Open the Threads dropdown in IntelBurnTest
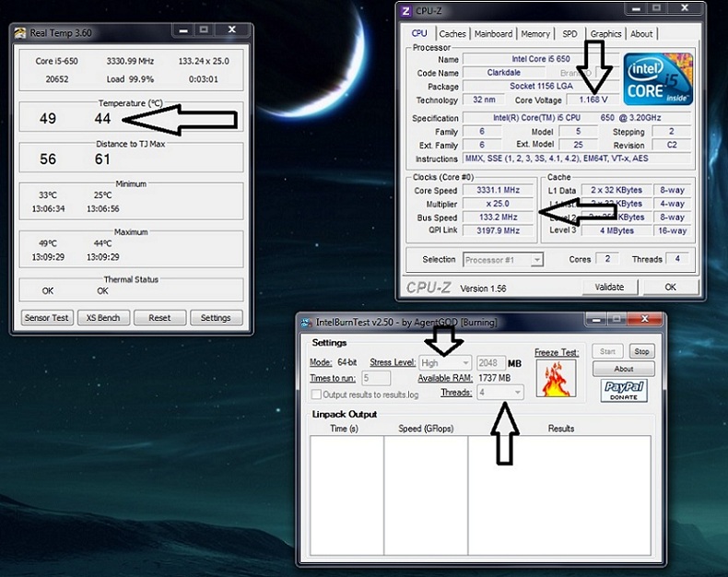This screenshot has height=577, width=728. tap(500, 393)
